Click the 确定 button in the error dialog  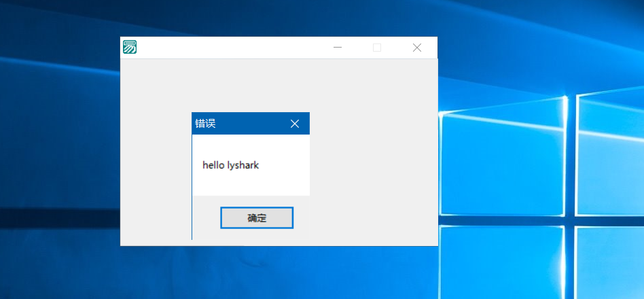257,218
